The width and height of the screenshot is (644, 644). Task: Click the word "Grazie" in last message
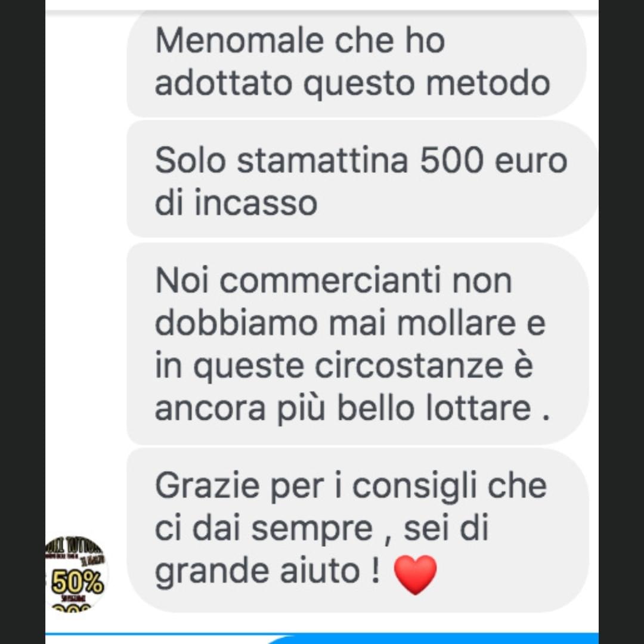click(x=208, y=485)
